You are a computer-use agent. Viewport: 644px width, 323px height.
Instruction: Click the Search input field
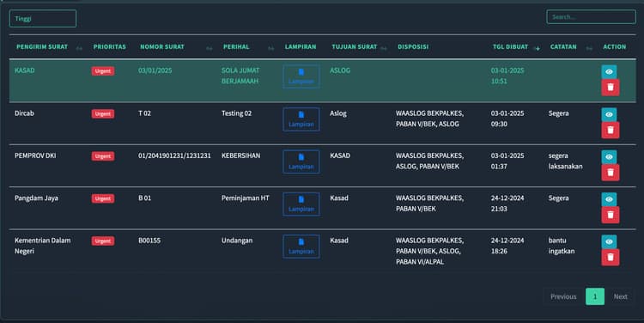click(x=591, y=17)
